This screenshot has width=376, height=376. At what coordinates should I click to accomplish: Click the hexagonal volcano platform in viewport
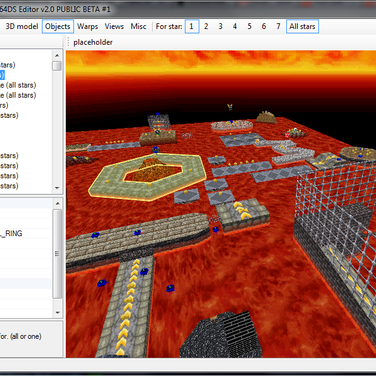147,176
